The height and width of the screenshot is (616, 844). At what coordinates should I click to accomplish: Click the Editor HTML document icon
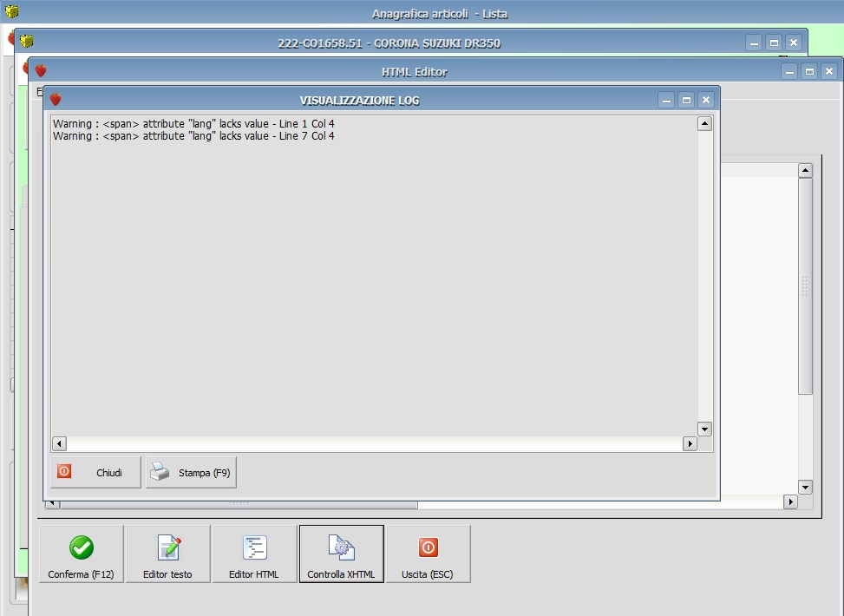coord(255,547)
